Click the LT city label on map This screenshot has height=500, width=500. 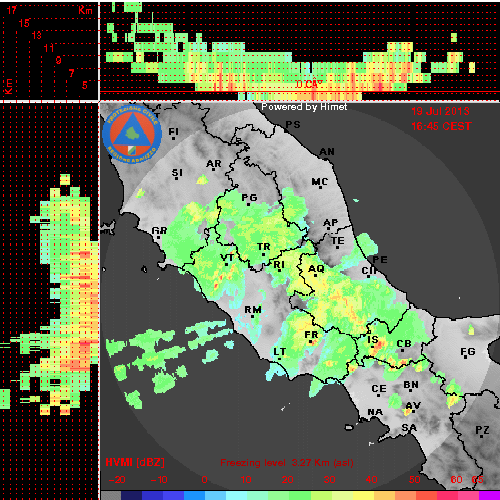click(x=280, y=351)
